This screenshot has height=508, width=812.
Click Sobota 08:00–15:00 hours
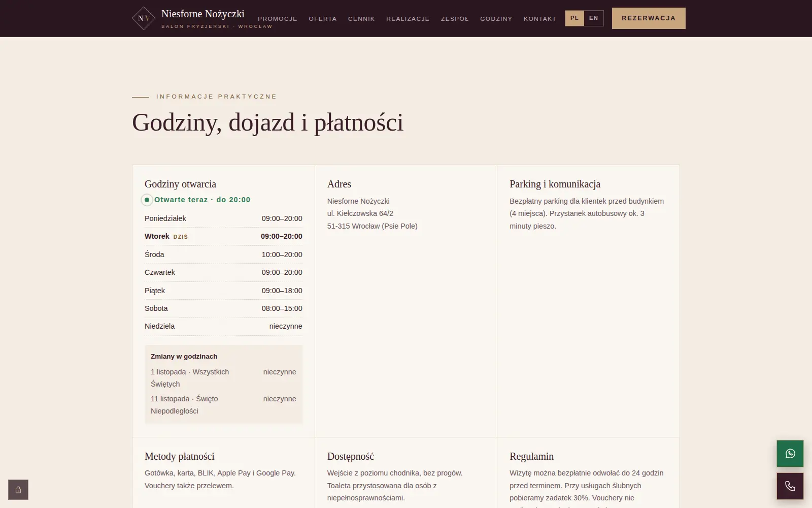223,308
